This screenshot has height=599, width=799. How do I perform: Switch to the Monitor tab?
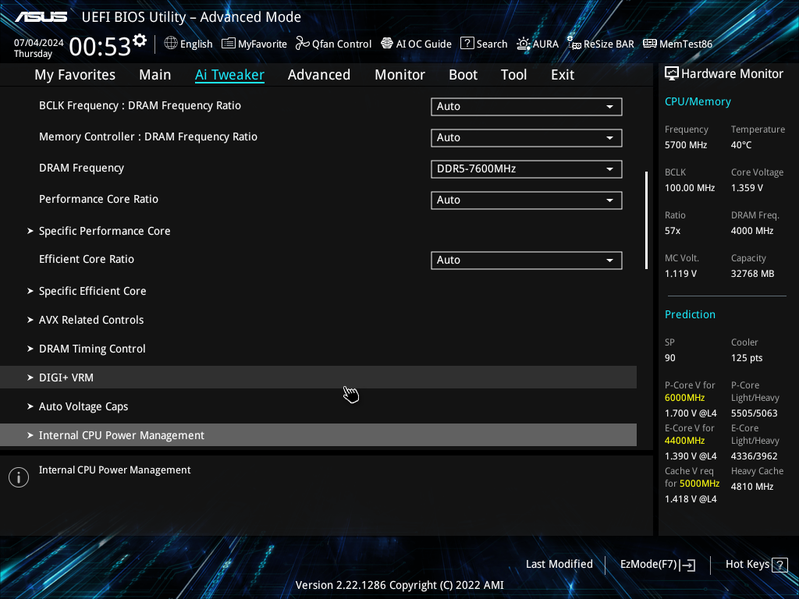(x=400, y=75)
